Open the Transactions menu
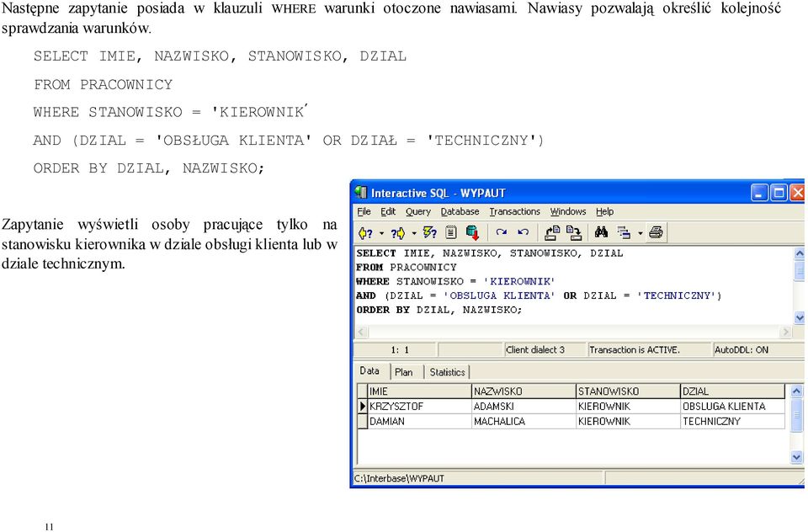The width and height of the screenshot is (808, 532). point(515,212)
